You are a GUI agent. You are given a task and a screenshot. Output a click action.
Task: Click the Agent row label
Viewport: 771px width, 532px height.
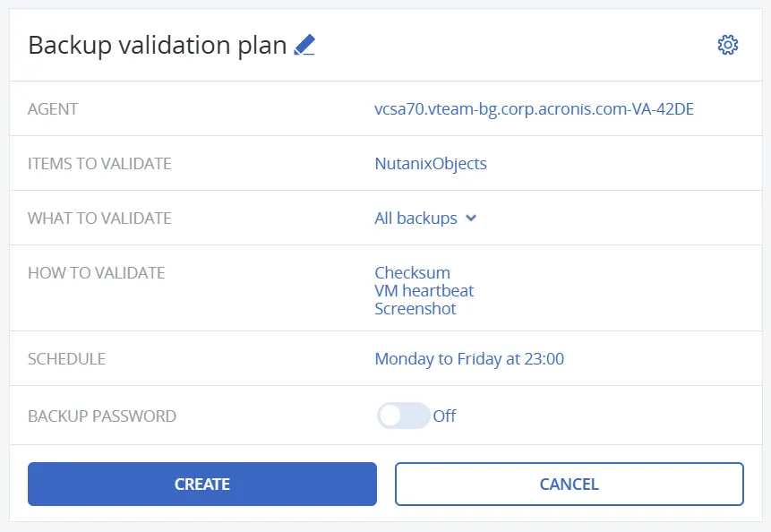(x=53, y=109)
